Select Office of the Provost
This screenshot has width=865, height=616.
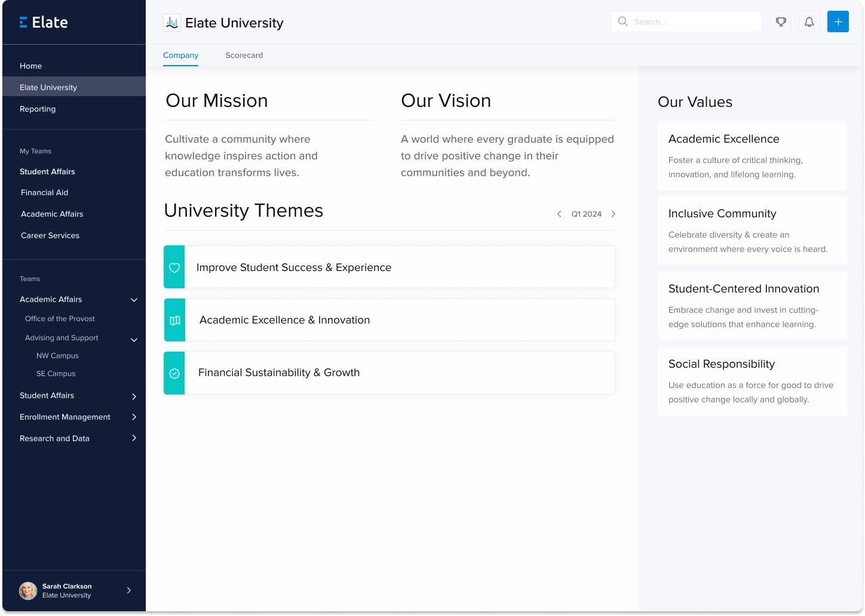[60, 319]
